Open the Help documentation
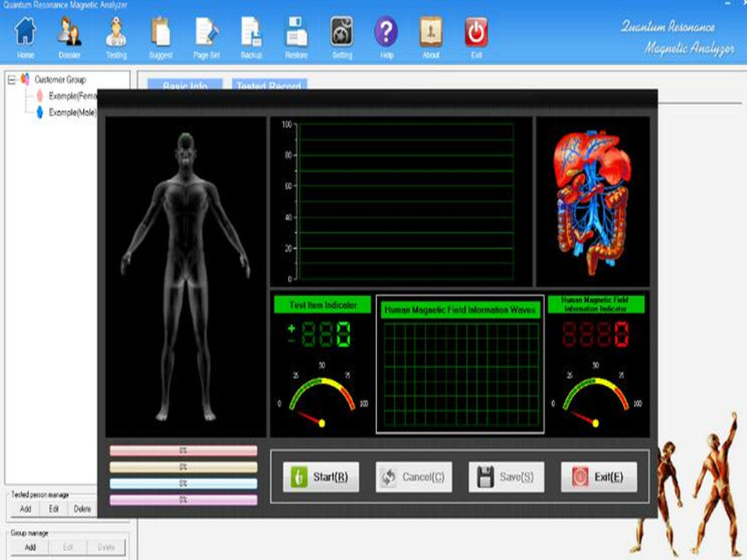 tap(385, 34)
